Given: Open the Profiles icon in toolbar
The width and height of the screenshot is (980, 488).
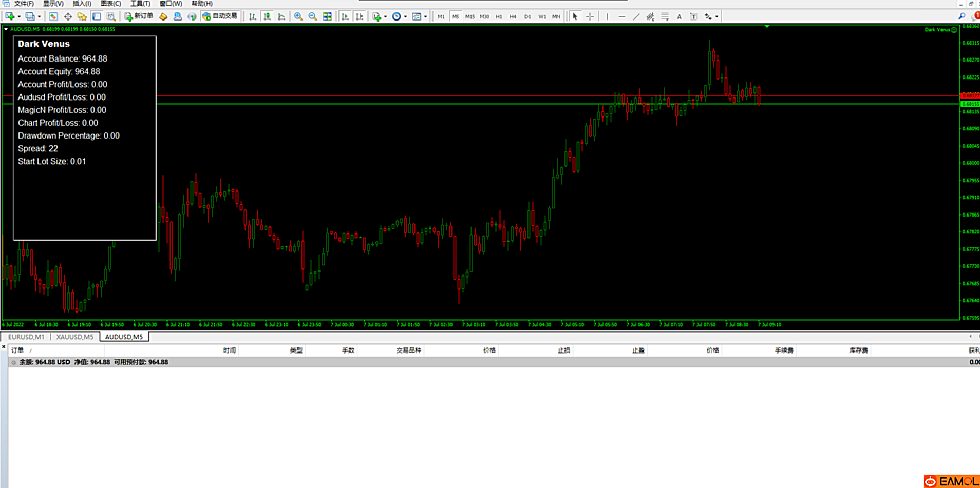Looking at the screenshot, I should tap(30, 16).
